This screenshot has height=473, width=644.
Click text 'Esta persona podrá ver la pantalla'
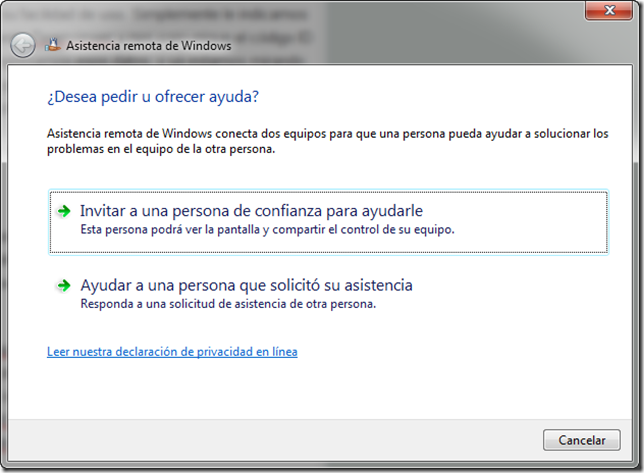[172, 230]
